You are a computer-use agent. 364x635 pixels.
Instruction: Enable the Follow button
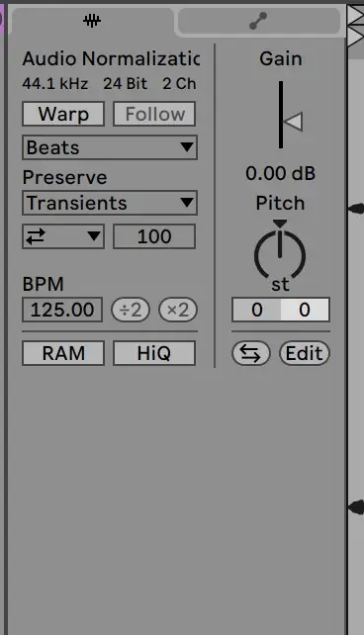click(x=154, y=114)
